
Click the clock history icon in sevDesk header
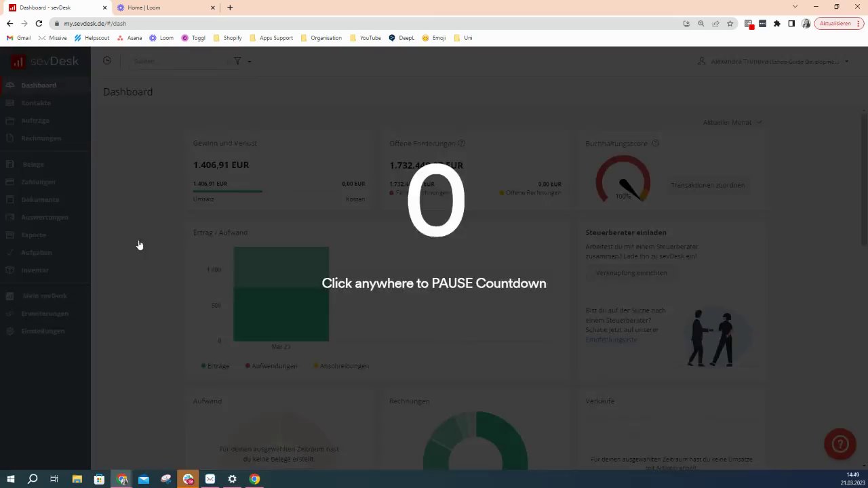107,61
